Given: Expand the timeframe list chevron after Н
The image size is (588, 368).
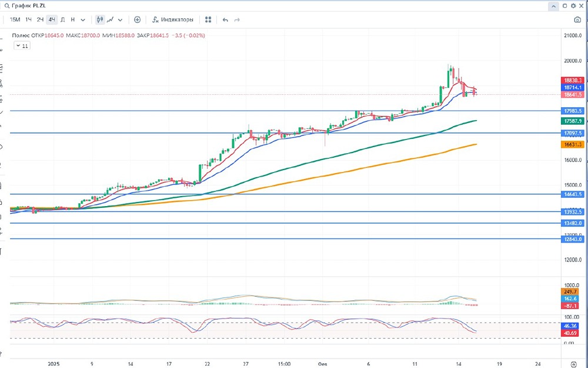Looking at the screenshot, I should pos(83,19).
